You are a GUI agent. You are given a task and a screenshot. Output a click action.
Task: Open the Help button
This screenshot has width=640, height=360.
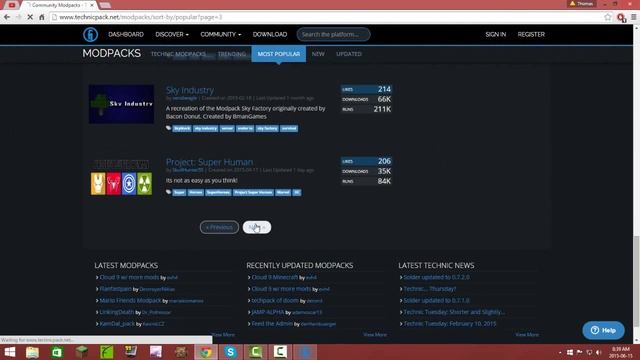tap(603, 330)
